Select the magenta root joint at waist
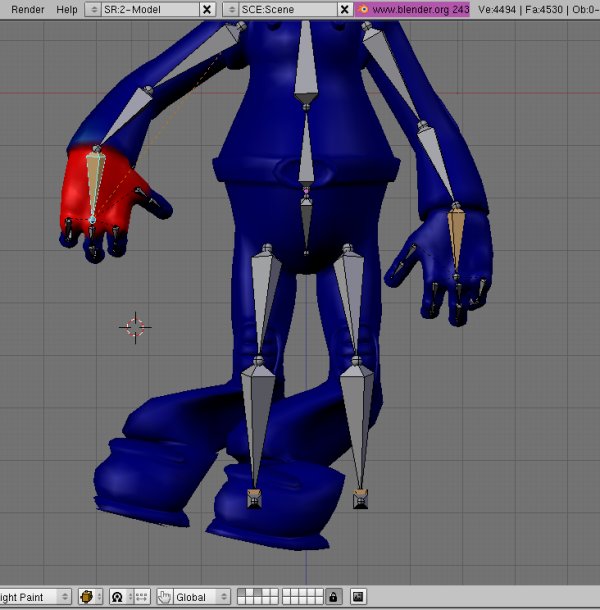Screen dimensions: 600x610 pyautogui.click(x=306, y=191)
